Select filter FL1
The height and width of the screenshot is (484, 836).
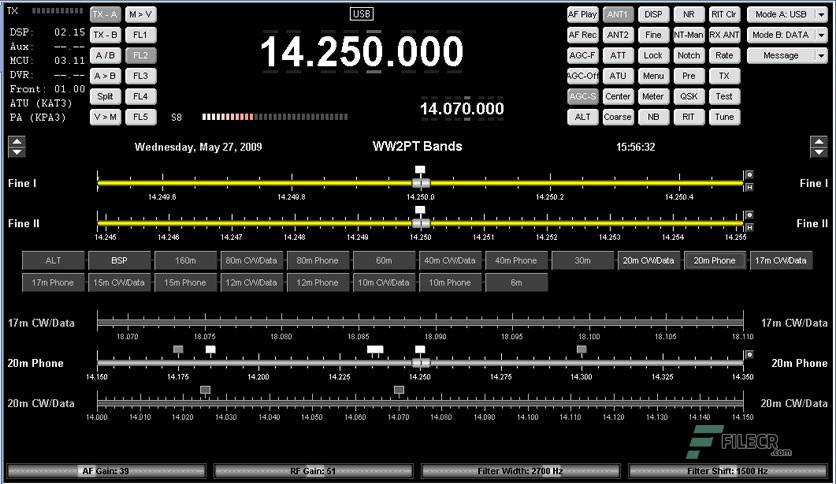(141, 35)
